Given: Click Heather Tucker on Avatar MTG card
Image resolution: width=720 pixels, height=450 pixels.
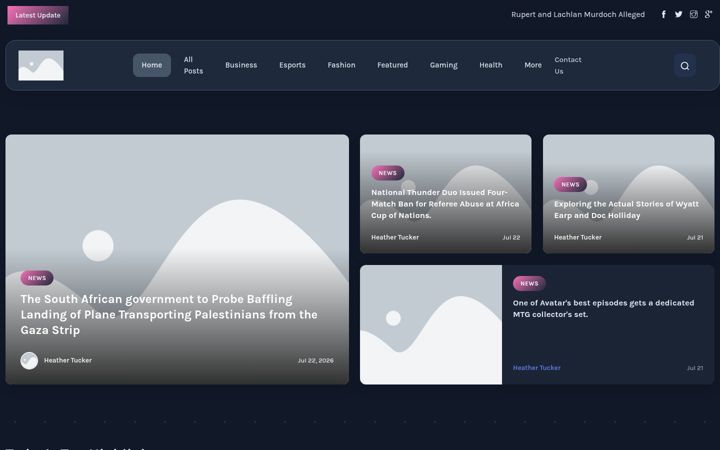Looking at the screenshot, I should click(537, 368).
